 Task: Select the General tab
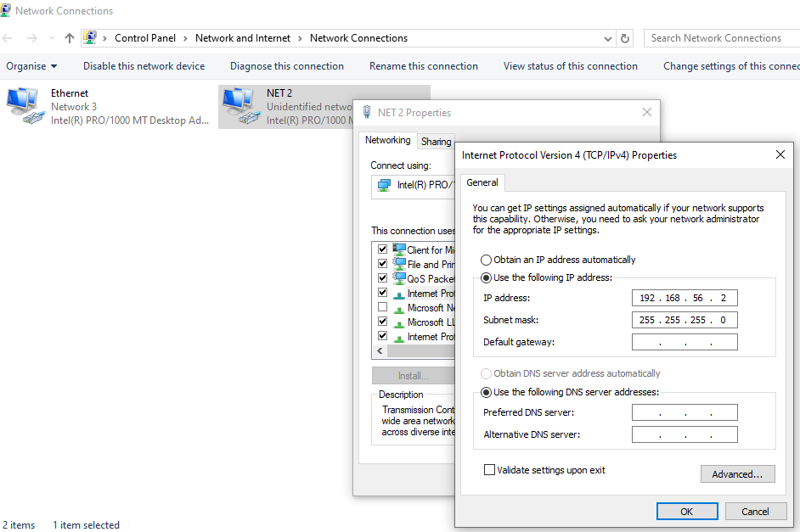[482, 182]
